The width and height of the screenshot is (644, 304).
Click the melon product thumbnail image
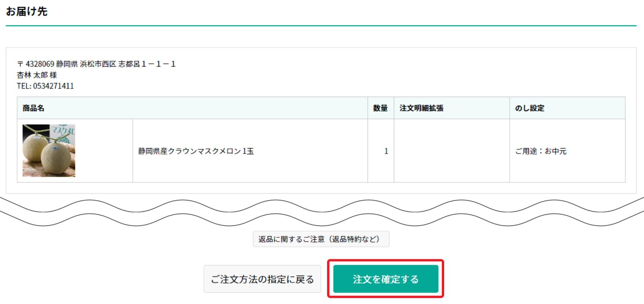click(x=49, y=150)
